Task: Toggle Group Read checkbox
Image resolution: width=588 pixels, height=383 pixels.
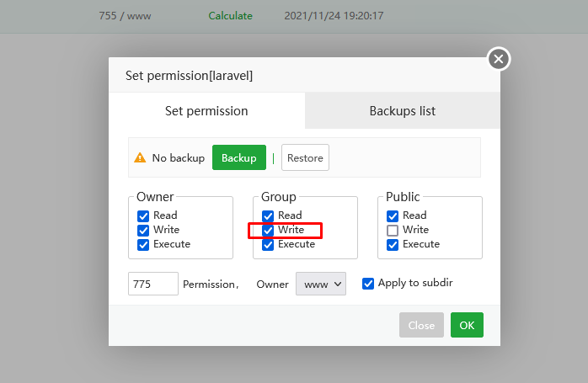Action: [268, 215]
